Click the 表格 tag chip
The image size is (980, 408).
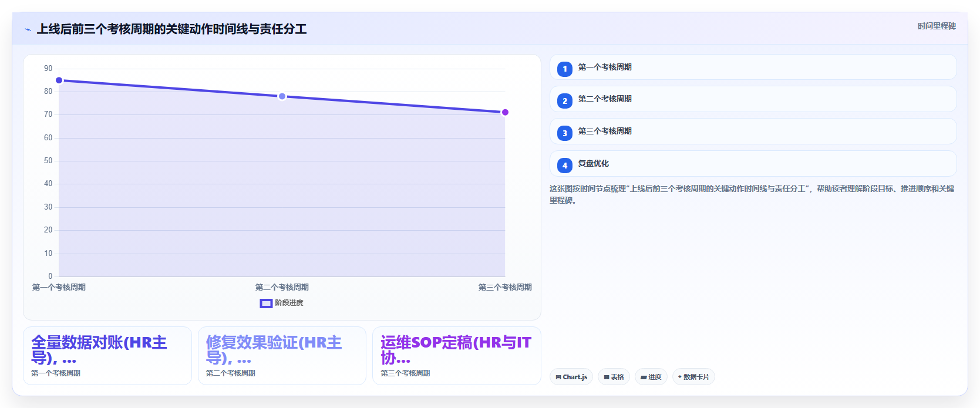coord(614,377)
